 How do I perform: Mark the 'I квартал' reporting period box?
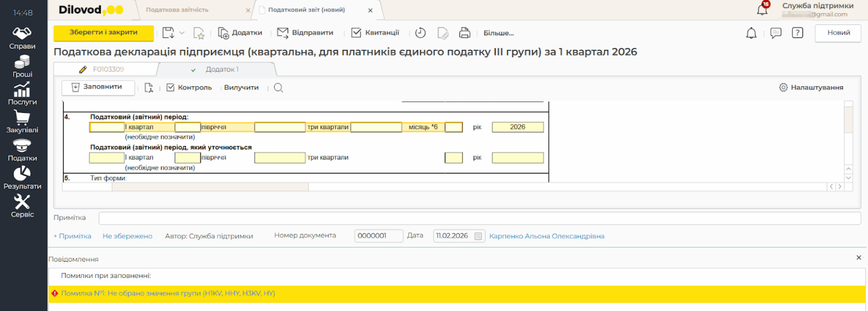107,127
